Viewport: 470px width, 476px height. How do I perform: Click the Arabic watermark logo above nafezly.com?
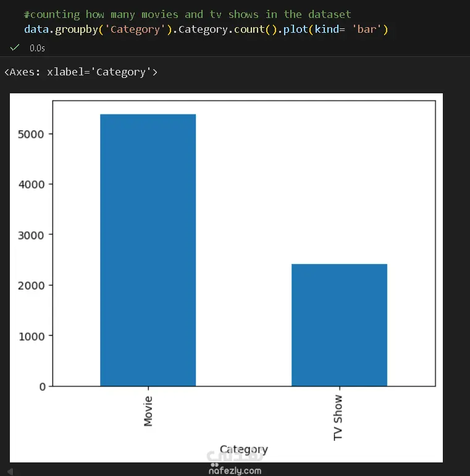[236, 456]
